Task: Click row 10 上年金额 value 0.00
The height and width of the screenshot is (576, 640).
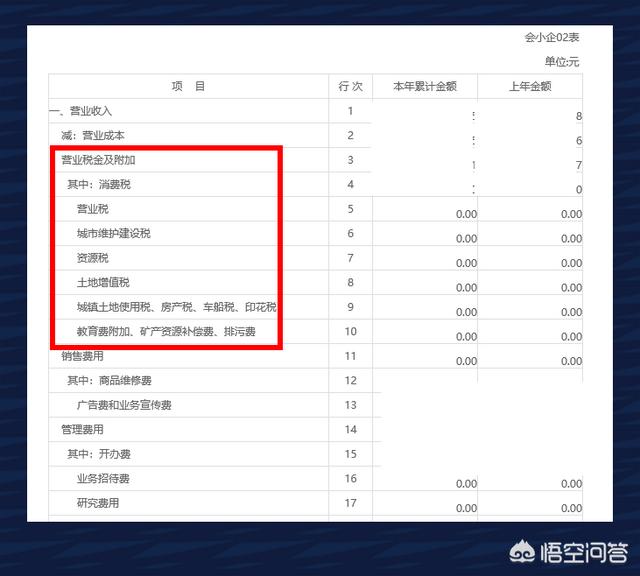Action: 571,337
